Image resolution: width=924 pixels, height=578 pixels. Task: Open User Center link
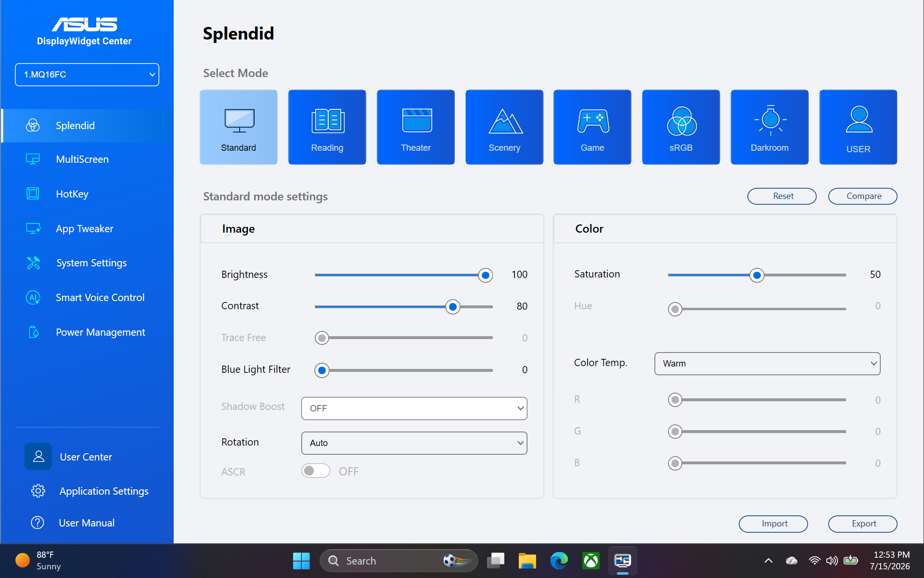click(86, 457)
